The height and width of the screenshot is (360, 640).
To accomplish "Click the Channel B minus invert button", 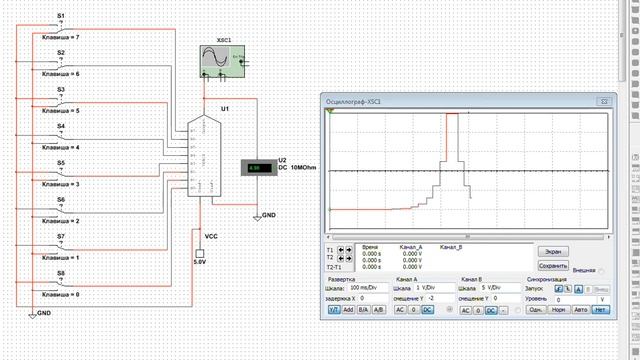I will click(x=504, y=311).
